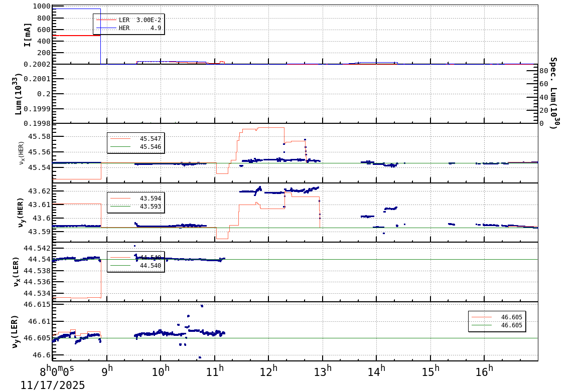Click the 600 tick on current axis

coord(44,30)
